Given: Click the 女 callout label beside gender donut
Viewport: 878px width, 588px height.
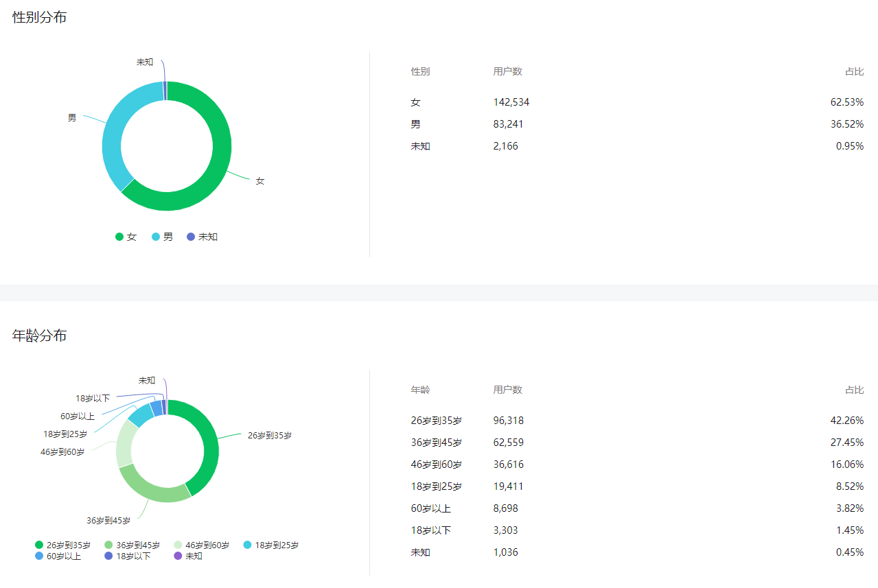Looking at the screenshot, I should tap(260, 181).
